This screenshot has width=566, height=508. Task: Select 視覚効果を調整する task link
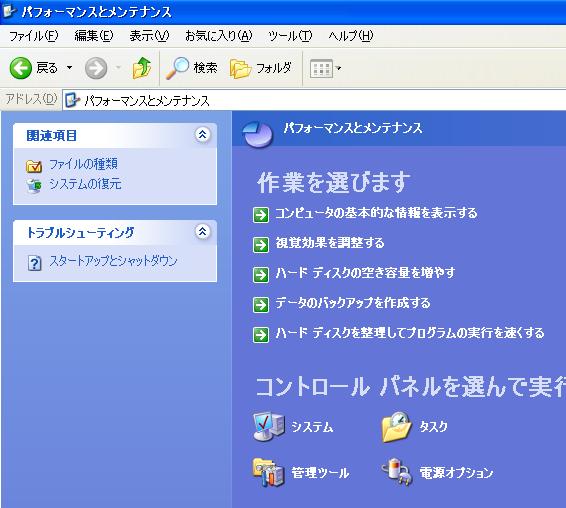[330, 243]
